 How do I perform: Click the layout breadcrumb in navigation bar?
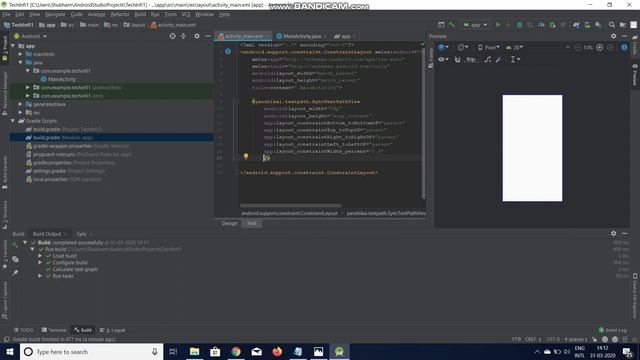(x=134, y=25)
